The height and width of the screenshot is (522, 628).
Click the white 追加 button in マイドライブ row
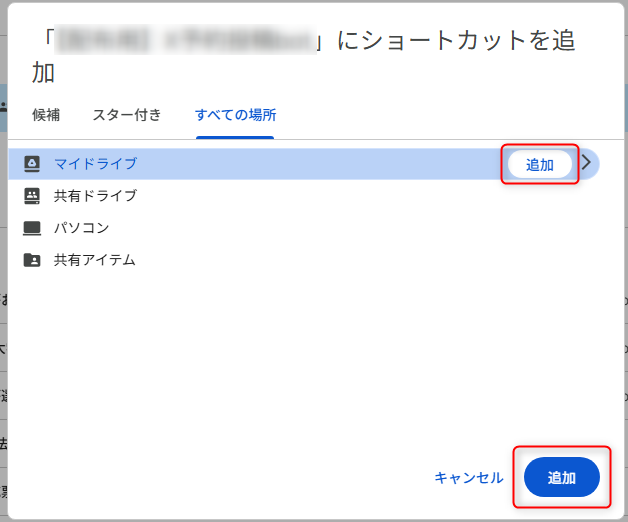(539, 165)
